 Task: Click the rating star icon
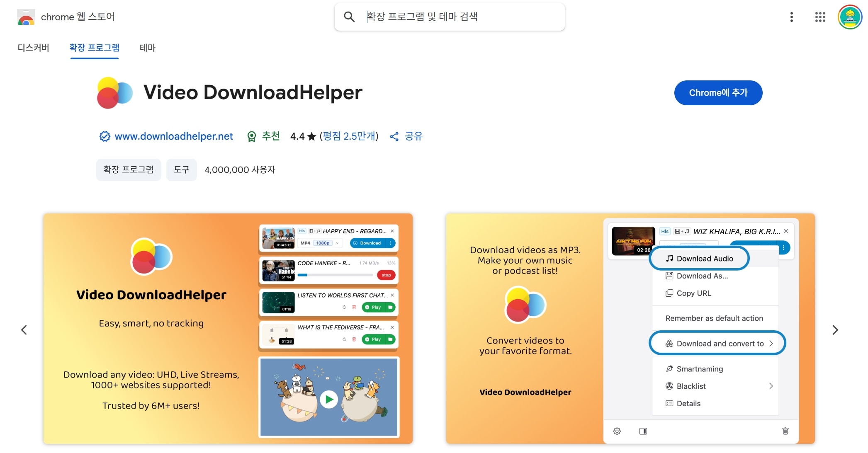pos(312,136)
